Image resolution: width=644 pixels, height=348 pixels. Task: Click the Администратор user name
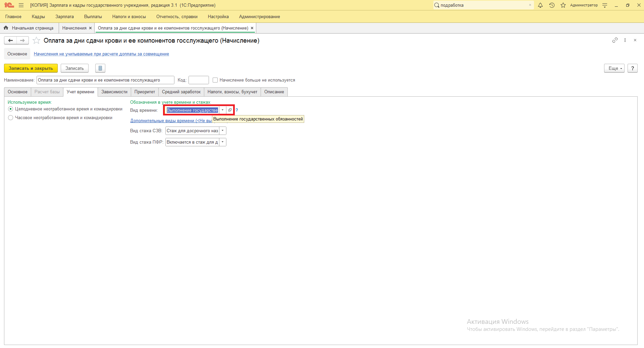[584, 5]
